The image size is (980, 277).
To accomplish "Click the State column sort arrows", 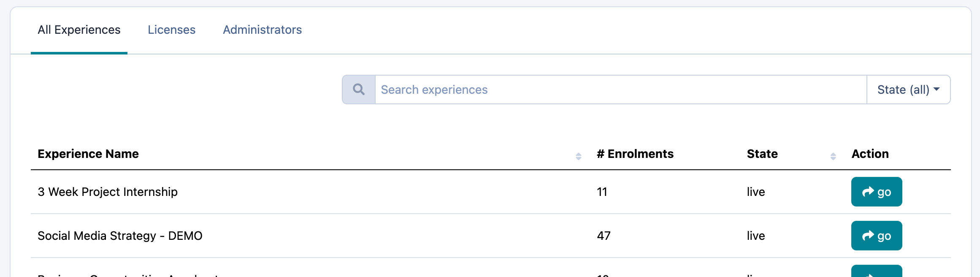I will coord(833,156).
